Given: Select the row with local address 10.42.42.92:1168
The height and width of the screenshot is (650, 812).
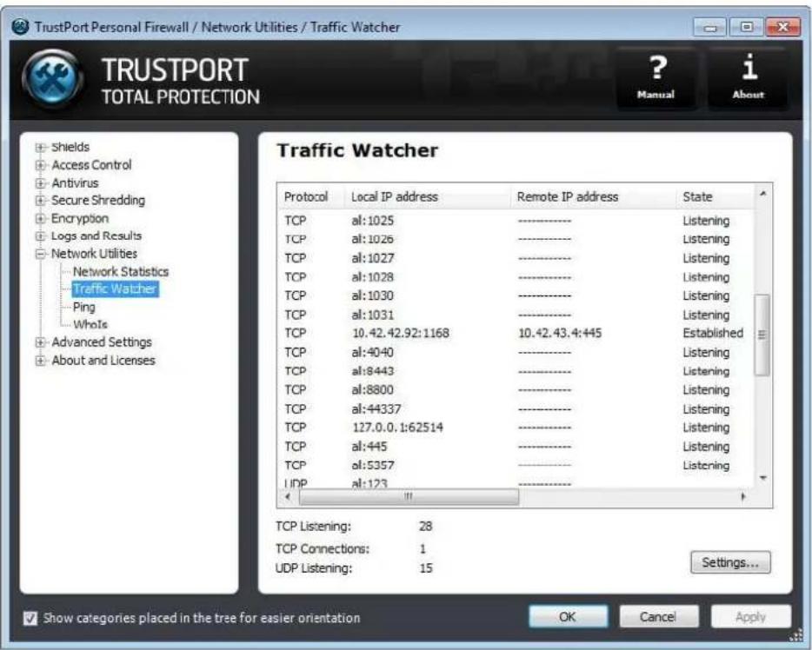Looking at the screenshot, I should (516, 334).
